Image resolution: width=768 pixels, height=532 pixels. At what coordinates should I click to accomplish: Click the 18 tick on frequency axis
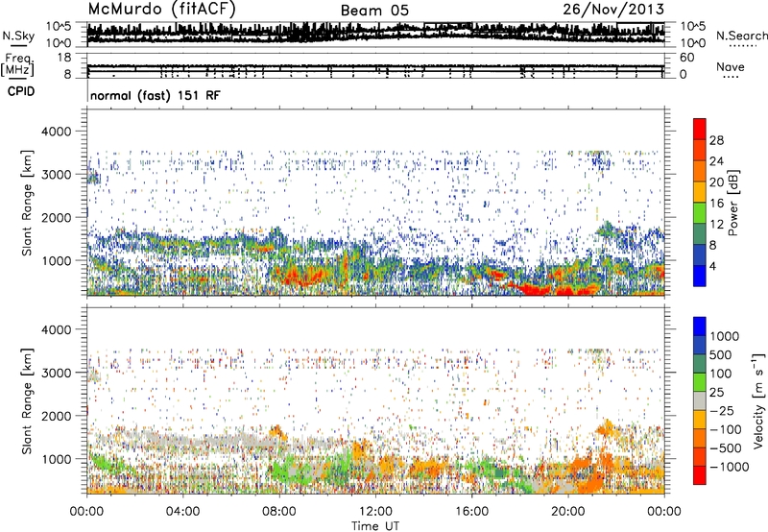64,58
